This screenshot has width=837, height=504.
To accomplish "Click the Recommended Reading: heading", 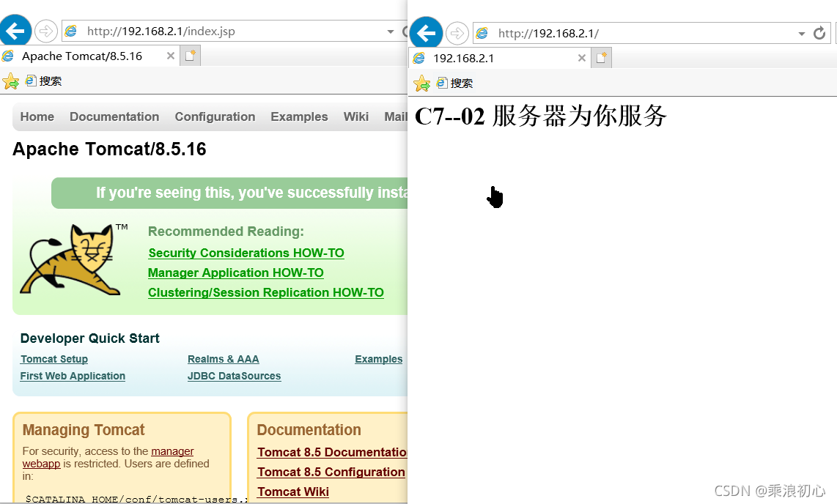I will click(x=226, y=231).
